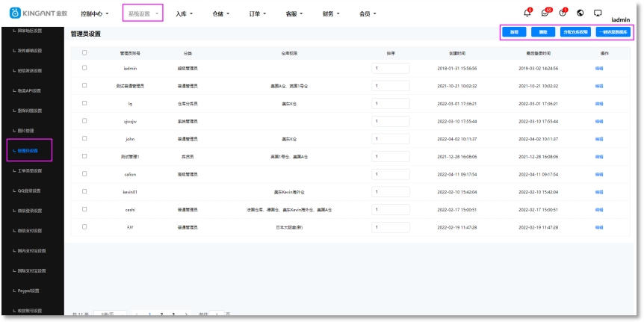Click sort order field for xjwxjw row

click(x=391, y=121)
